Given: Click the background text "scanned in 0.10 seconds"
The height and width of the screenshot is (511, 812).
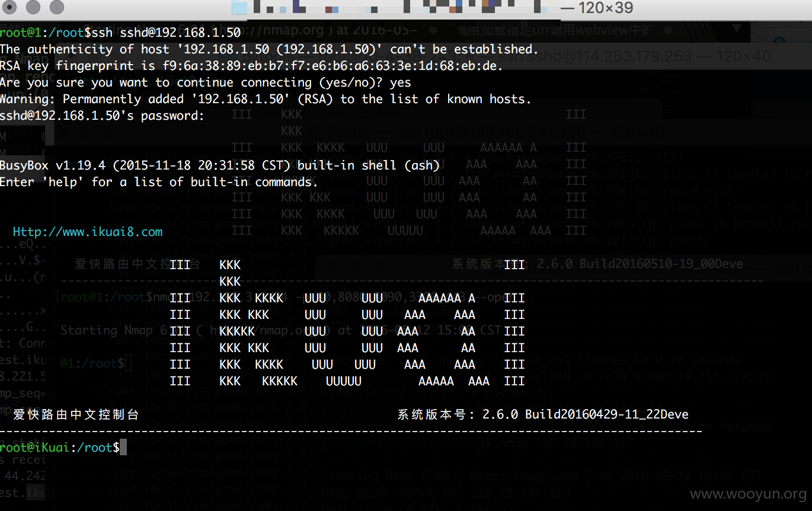Looking at the screenshot, I should pos(658,359).
